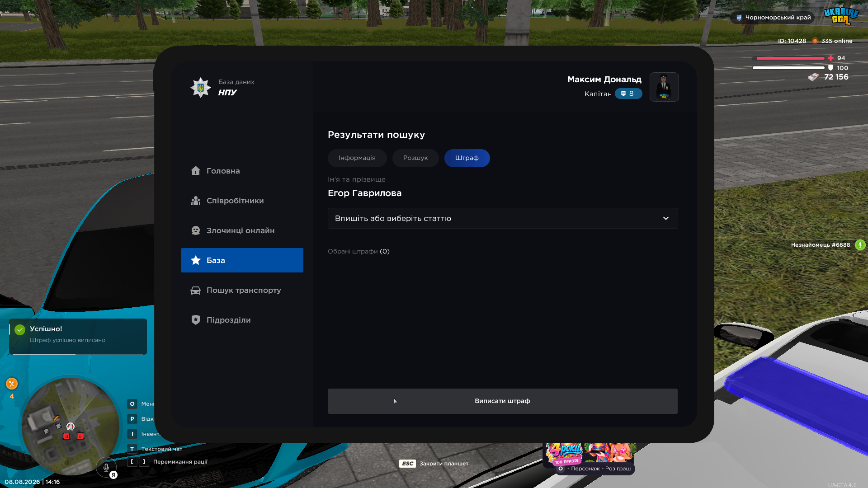The width and height of the screenshot is (868, 488).
Task: Click the T key hint for text chat
Action: pos(132,449)
